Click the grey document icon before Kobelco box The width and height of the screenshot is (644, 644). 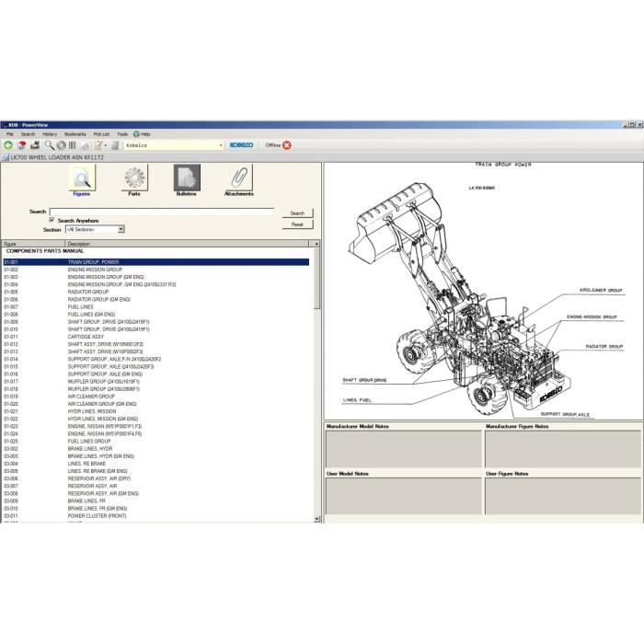click(115, 145)
